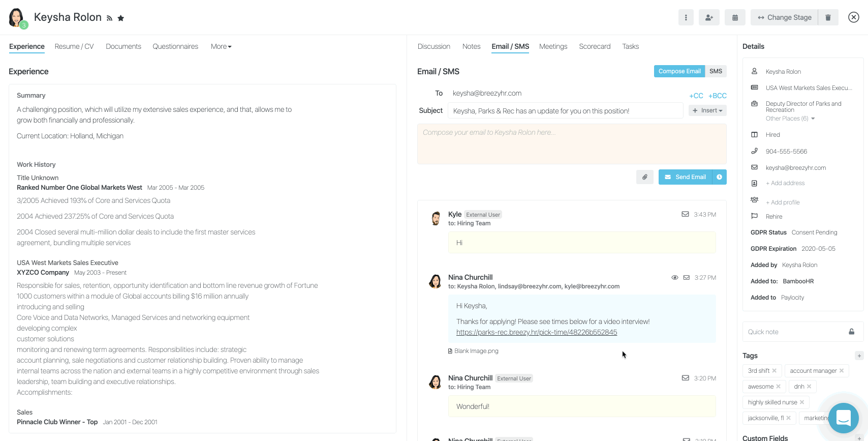Close the candidate profile with X icon
The width and height of the screenshot is (868, 441).
[854, 17]
